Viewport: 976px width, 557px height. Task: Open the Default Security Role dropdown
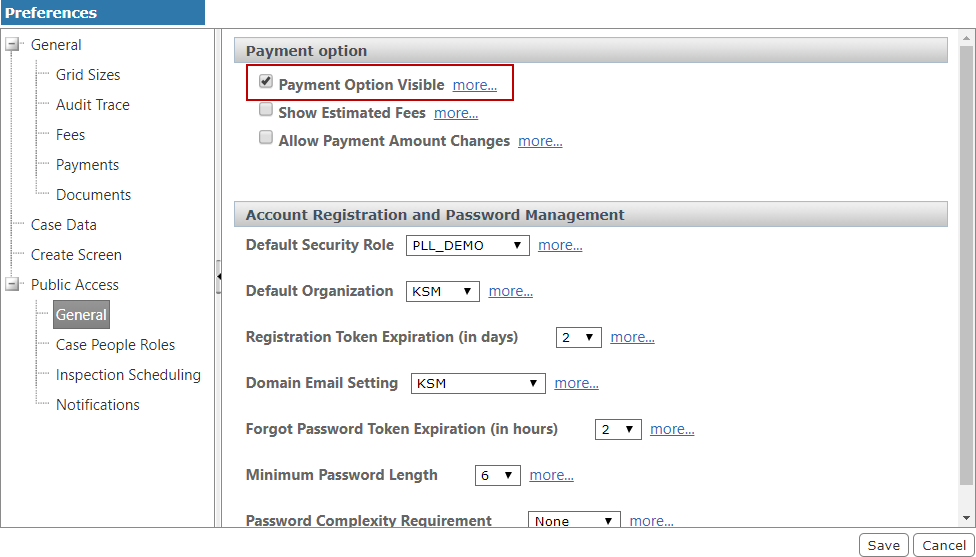pyautogui.click(x=467, y=245)
